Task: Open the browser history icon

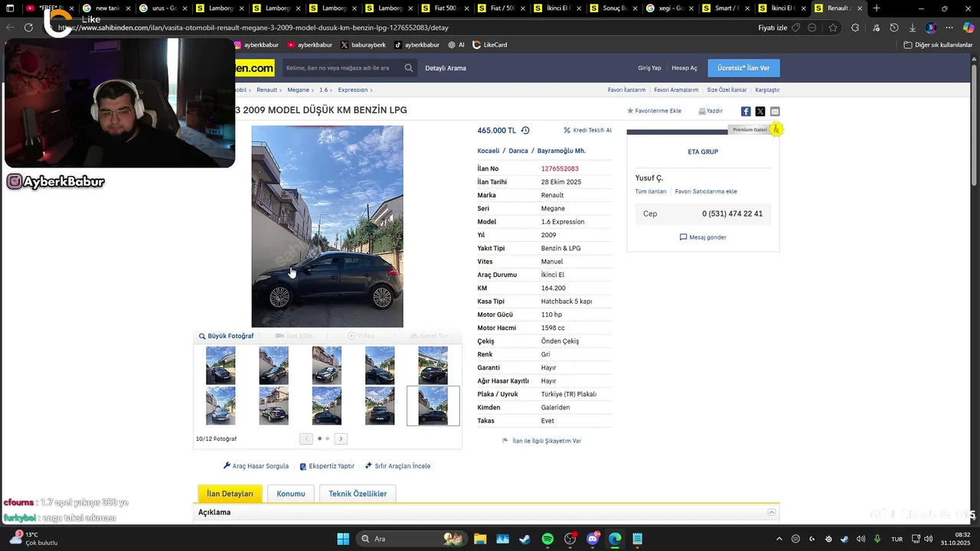Action: (894, 28)
